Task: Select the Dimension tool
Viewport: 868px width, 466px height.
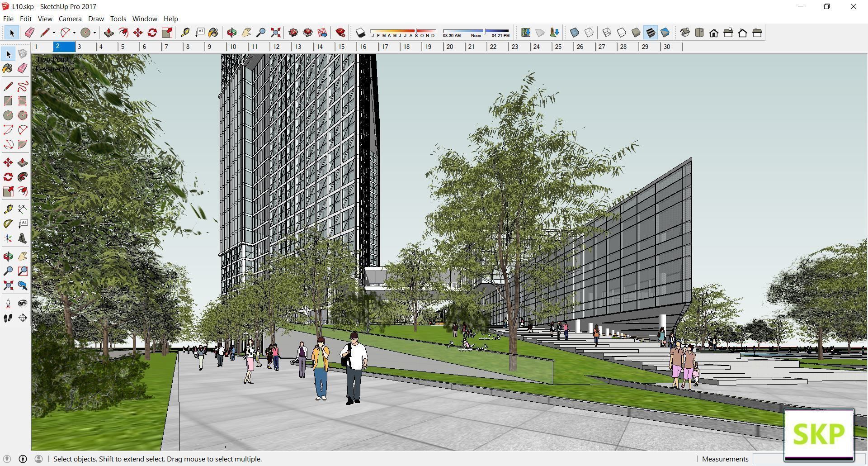Action: tap(23, 209)
